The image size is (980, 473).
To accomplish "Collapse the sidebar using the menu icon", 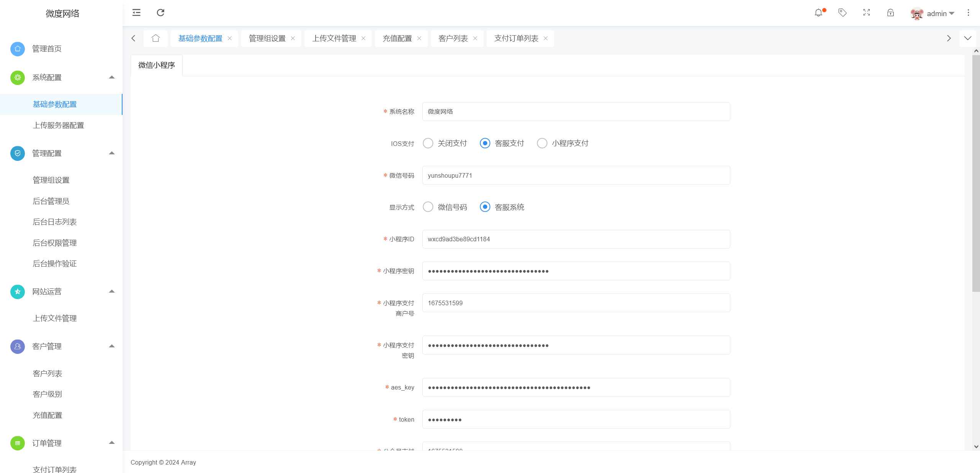I will [136, 13].
